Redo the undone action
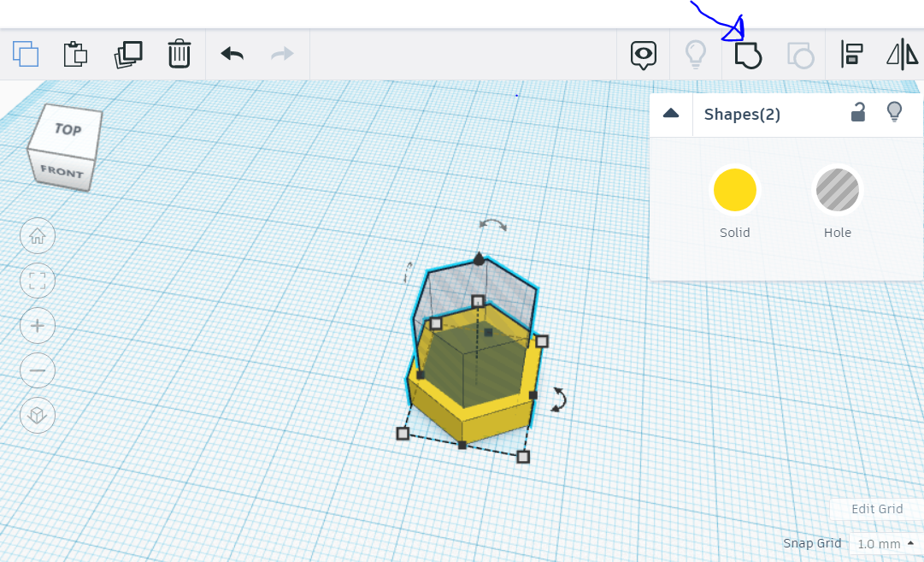This screenshot has height=562, width=924. tap(282, 54)
